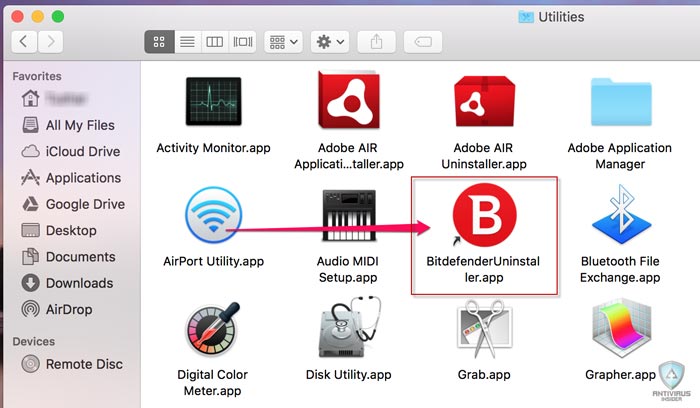Switch to icon view

[159, 42]
